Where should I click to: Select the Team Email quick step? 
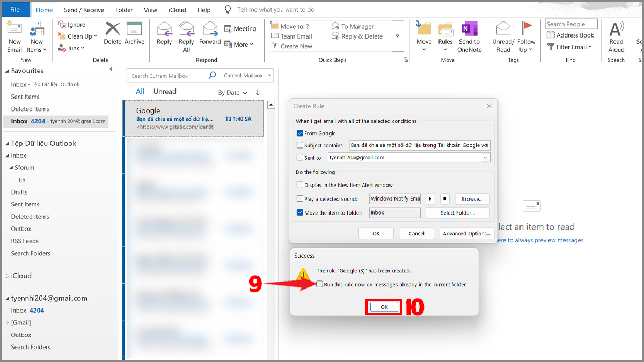[x=291, y=36]
